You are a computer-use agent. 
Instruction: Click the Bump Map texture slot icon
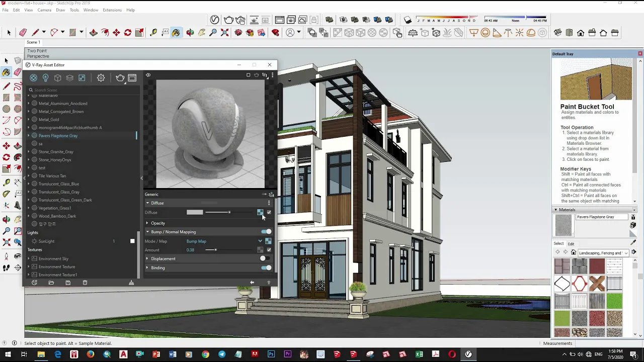[268, 241]
